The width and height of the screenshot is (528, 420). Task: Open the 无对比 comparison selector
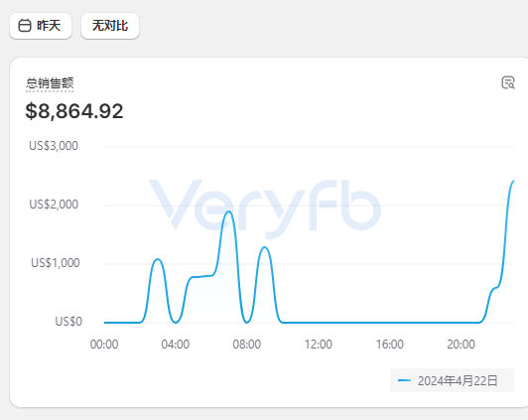(x=110, y=26)
